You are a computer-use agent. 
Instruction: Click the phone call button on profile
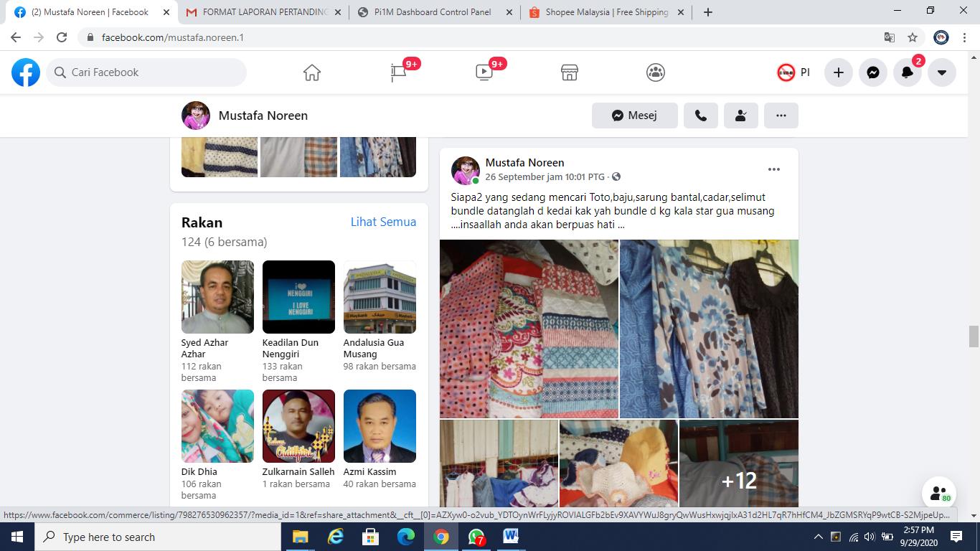pos(701,116)
